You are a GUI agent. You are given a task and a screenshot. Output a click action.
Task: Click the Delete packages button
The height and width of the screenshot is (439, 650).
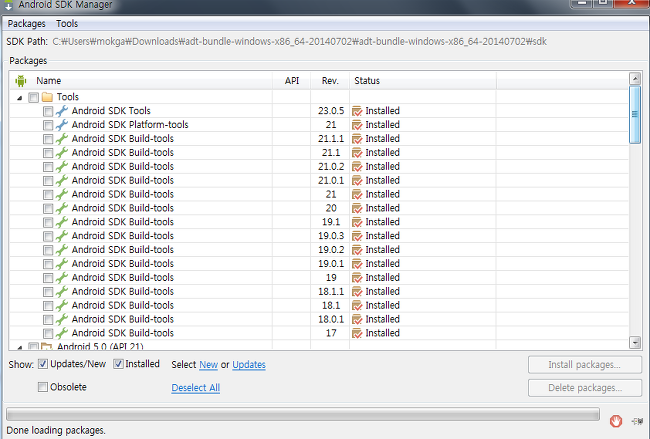tap(585, 388)
